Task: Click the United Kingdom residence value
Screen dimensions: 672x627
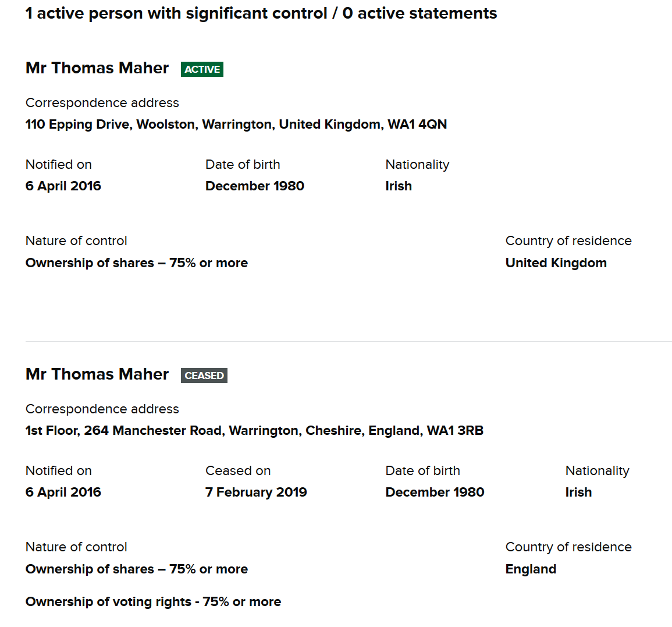Action: (556, 263)
